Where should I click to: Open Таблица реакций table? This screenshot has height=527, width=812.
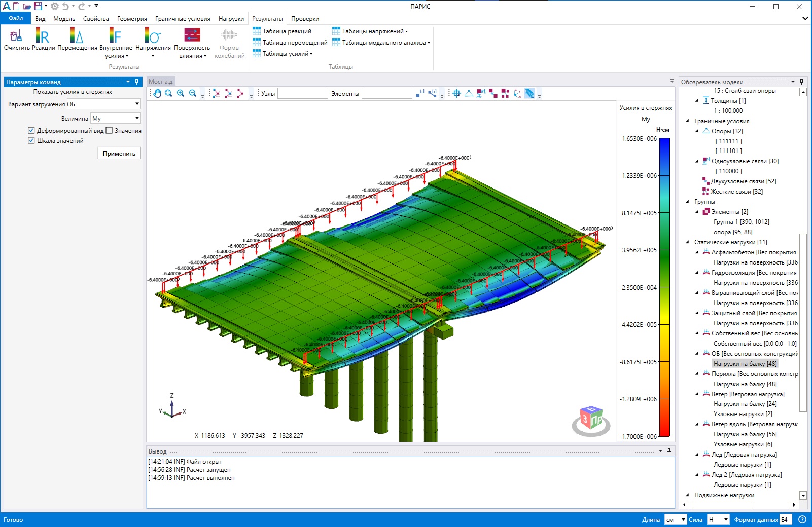[282, 31]
